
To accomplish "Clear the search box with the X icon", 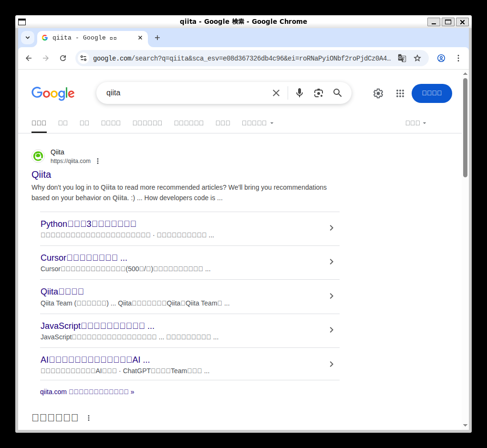I will (x=276, y=93).
